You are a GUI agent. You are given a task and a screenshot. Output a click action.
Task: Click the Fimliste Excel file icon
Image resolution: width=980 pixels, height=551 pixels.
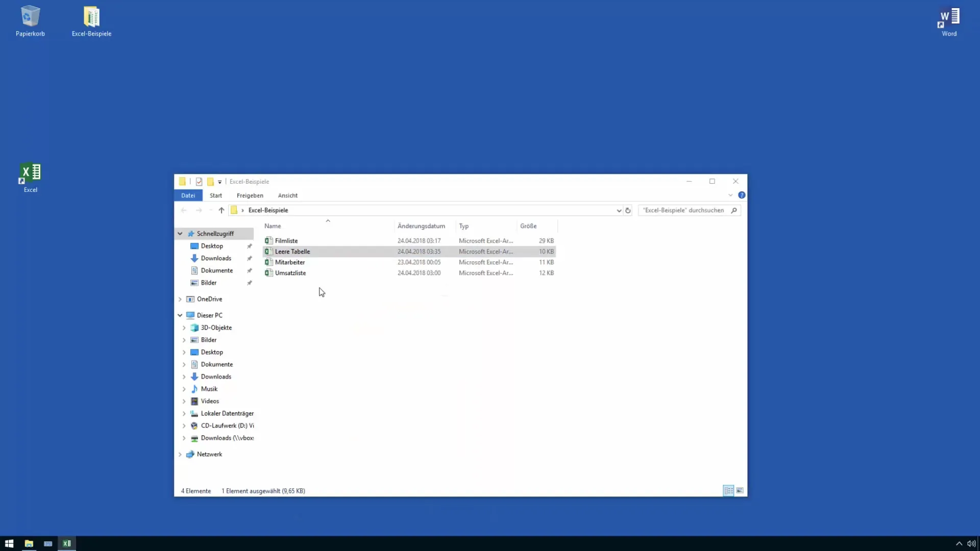pyautogui.click(x=268, y=240)
